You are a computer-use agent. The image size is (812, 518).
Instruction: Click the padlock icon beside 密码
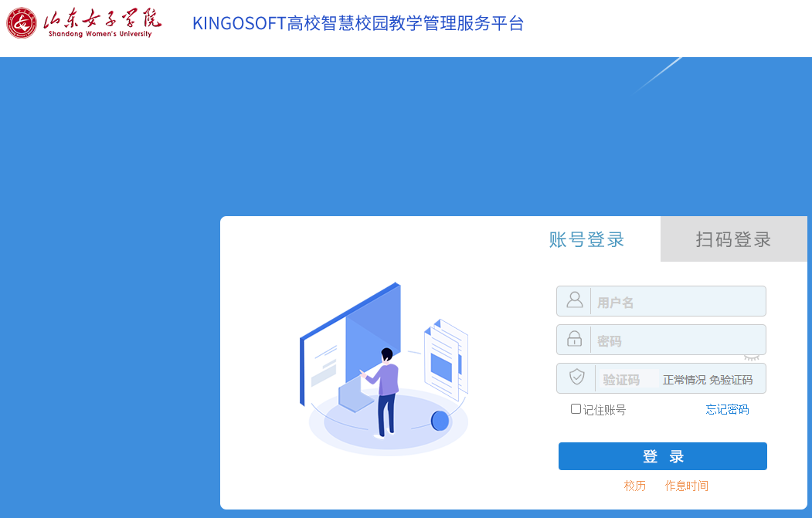[x=574, y=338]
